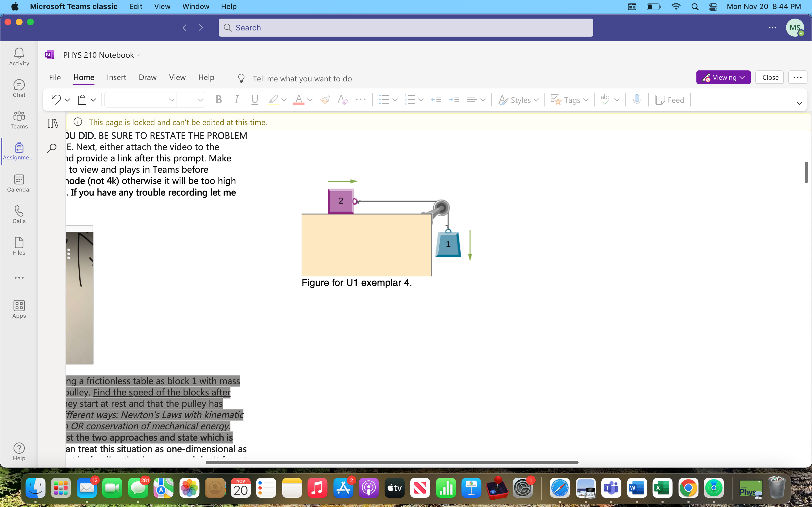The image size is (812, 507).
Task: Open the Viewing mode dropdown
Action: 723,77
